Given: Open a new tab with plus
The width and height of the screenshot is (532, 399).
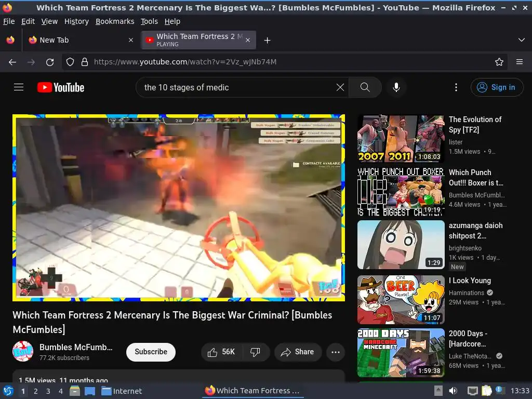Looking at the screenshot, I should 268,41.
